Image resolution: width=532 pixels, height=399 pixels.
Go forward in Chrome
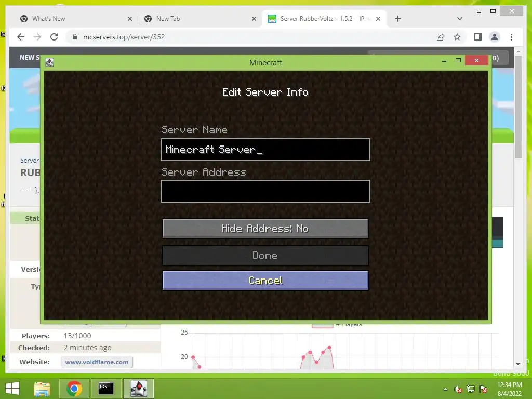click(37, 37)
